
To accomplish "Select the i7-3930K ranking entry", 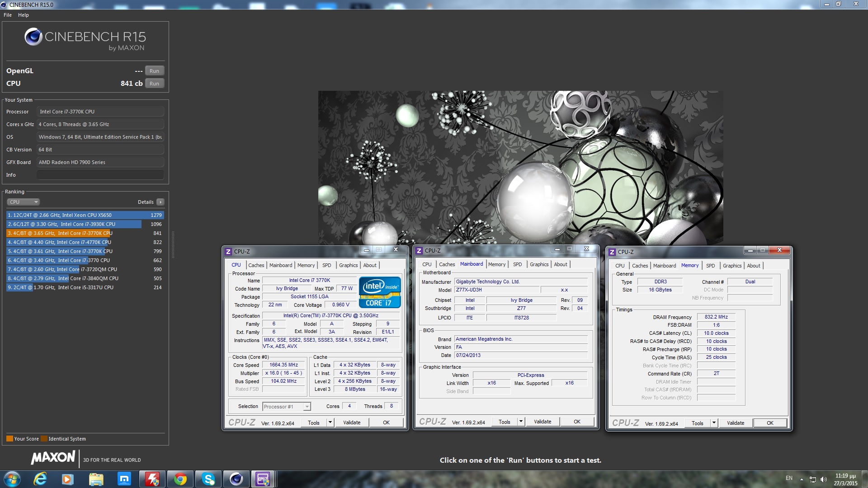I will 85,224.
